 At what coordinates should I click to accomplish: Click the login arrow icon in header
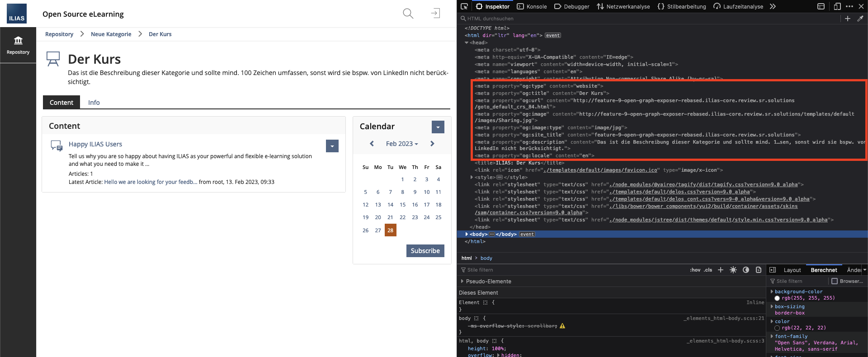click(435, 14)
